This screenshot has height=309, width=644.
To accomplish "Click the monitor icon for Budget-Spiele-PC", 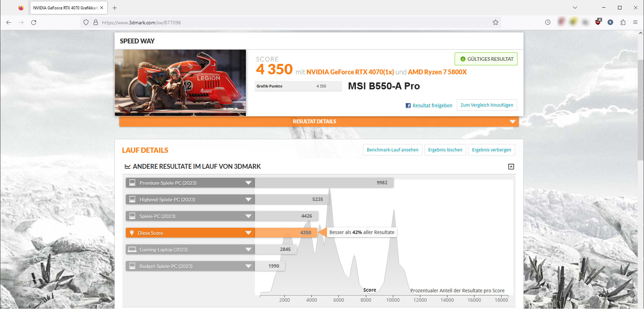I will click(132, 266).
